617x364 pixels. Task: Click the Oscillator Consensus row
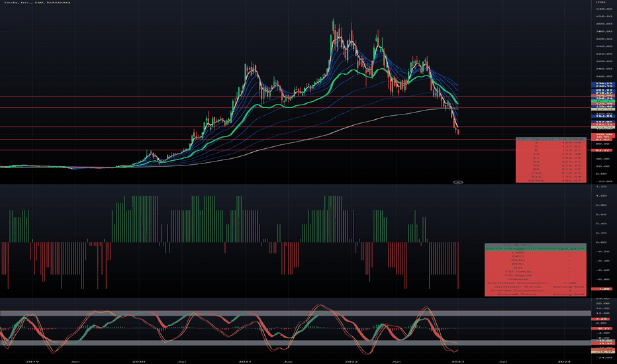coord(536,283)
